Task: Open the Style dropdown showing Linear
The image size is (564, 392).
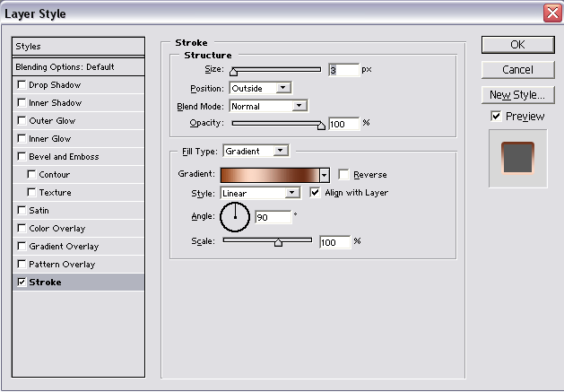Action: coord(260,193)
